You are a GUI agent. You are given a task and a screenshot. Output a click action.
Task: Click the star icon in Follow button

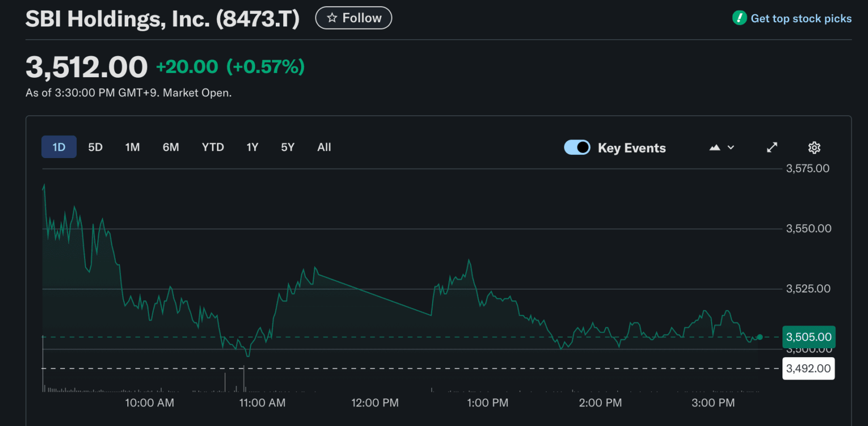point(332,18)
